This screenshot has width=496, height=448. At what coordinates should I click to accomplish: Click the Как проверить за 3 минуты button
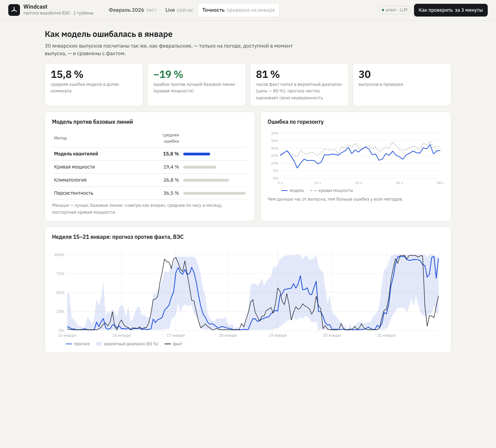tap(451, 10)
